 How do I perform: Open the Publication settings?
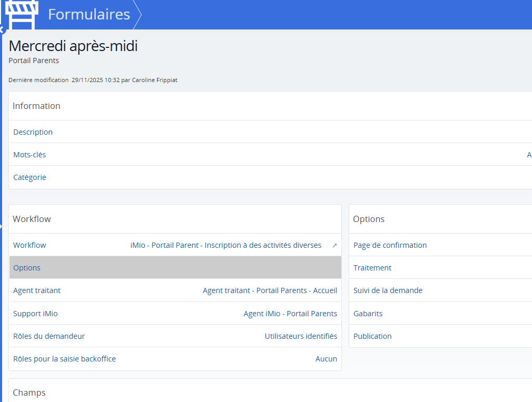click(x=372, y=336)
